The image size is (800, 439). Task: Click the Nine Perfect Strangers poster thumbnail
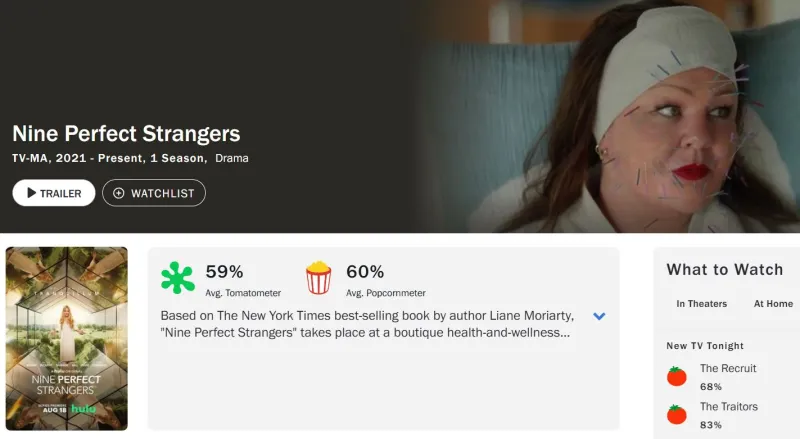[67, 338]
